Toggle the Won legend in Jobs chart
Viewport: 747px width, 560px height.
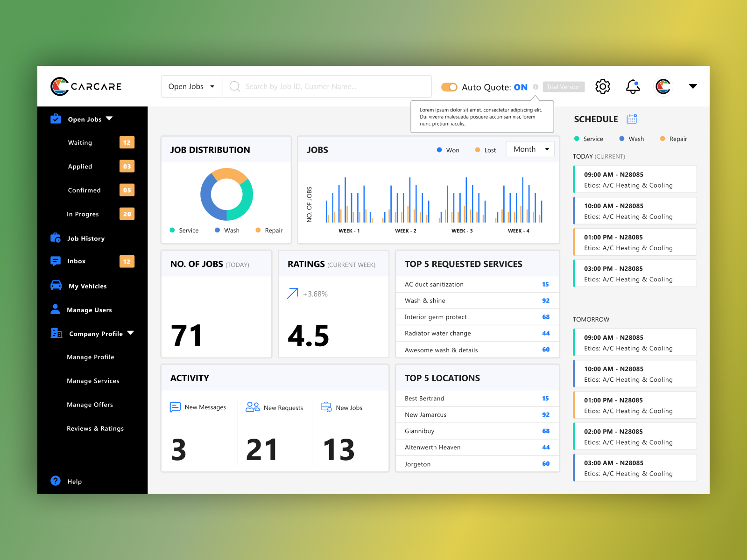448,150
